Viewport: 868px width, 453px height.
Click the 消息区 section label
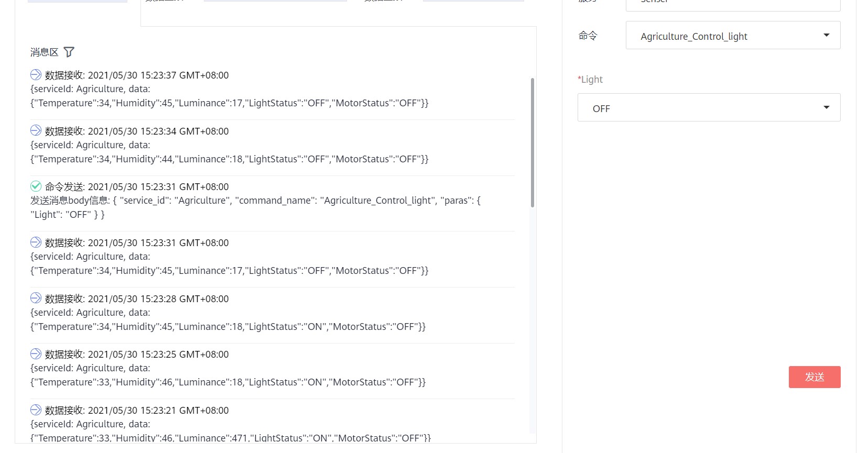point(44,52)
